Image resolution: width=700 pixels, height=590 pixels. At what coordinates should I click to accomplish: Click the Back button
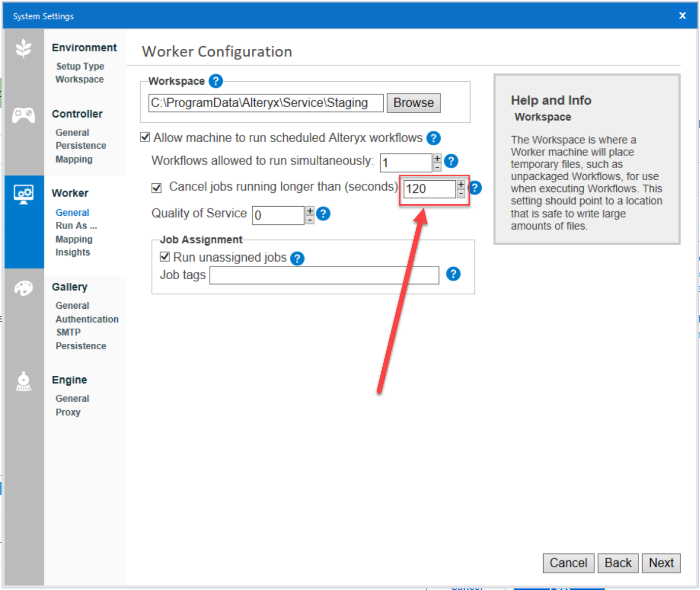click(x=618, y=563)
